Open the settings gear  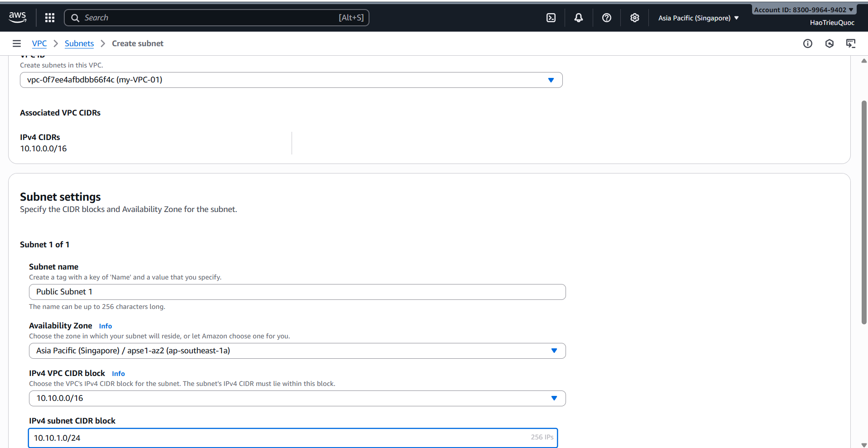click(634, 17)
